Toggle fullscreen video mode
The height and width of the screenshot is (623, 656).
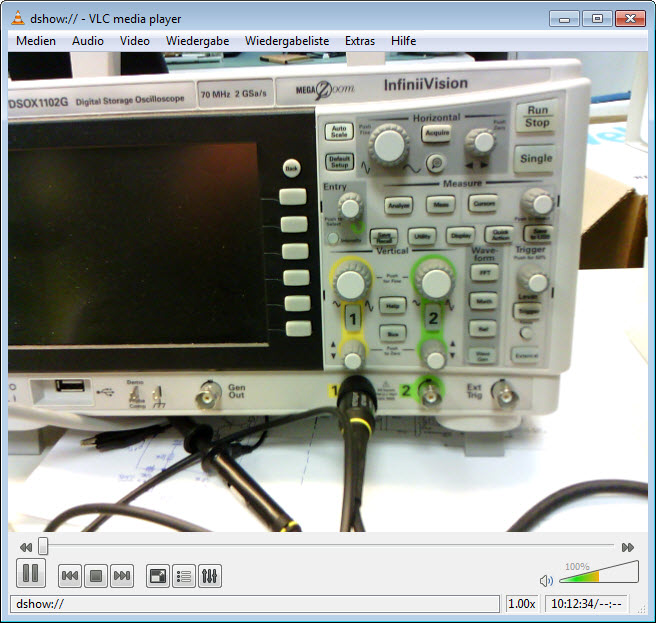pyautogui.click(x=157, y=576)
